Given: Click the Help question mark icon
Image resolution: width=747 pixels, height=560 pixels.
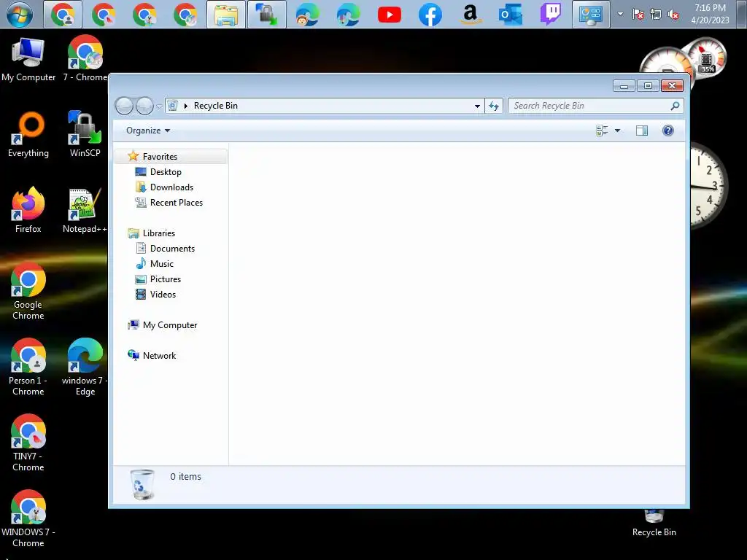Looking at the screenshot, I should pyautogui.click(x=668, y=131).
